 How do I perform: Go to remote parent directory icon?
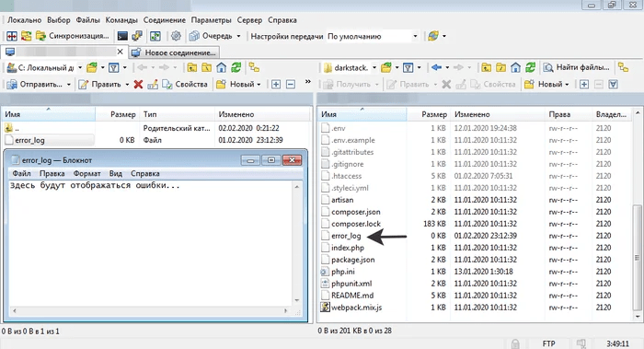click(487, 68)
